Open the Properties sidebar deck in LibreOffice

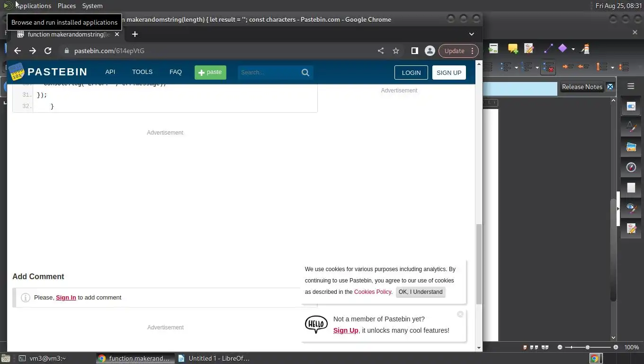tap(631, 106)
